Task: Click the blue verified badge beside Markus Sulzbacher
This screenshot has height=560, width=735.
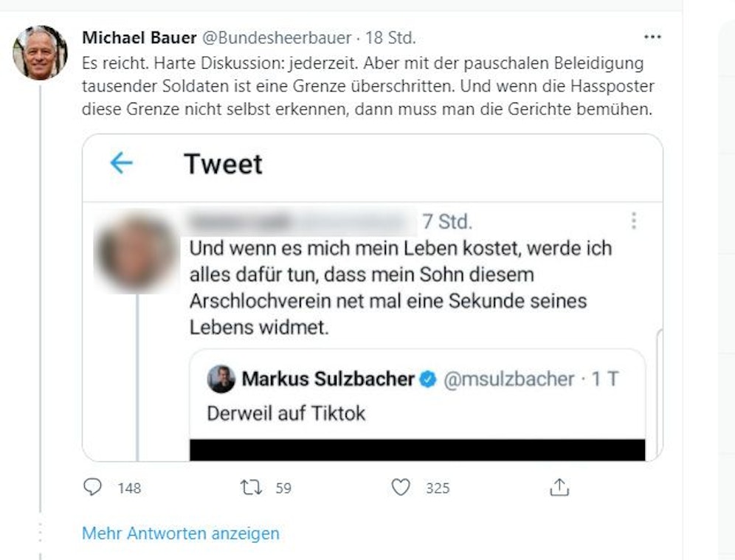Action: [x=428, y=379]
